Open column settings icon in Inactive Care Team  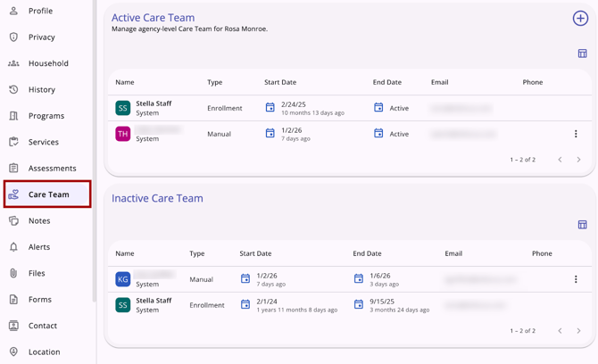[x=582, y=225]
